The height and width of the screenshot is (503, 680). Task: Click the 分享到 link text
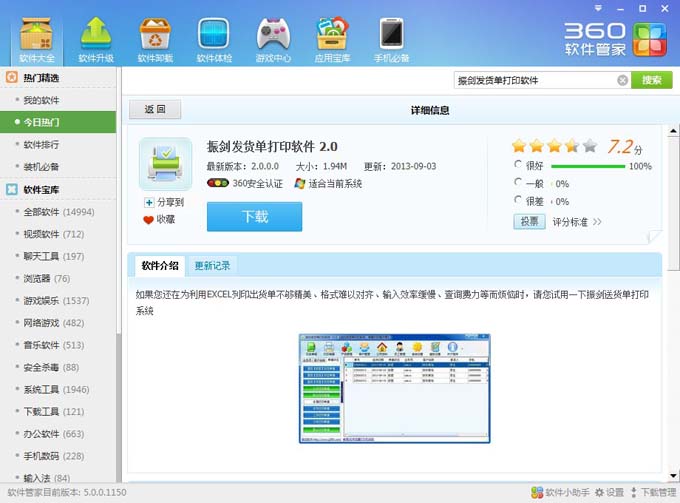click(x=170, y=203)
